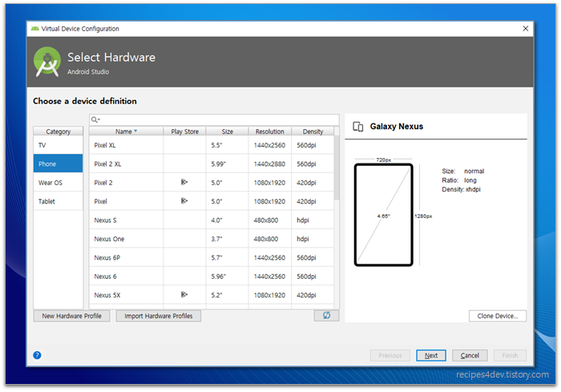561x392 pixels.
Task: Click the Resolution column header
Action: pyautogui.click(x=270, y=131)
